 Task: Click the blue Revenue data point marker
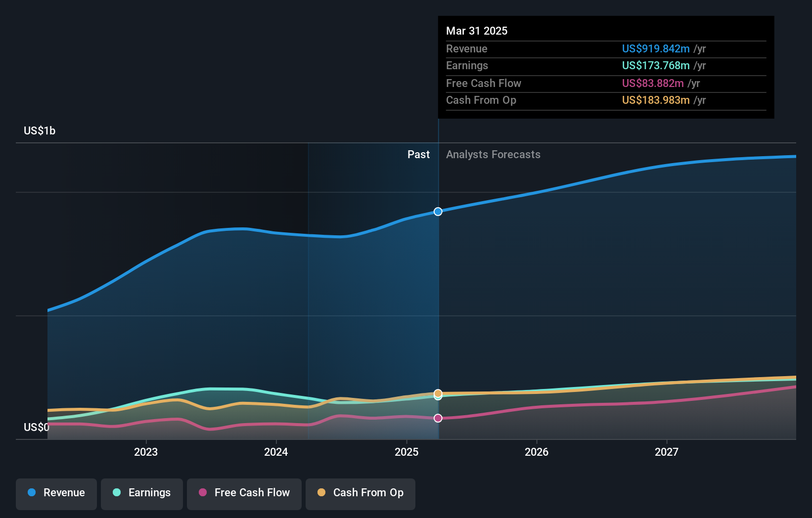[x=438, y=212]
